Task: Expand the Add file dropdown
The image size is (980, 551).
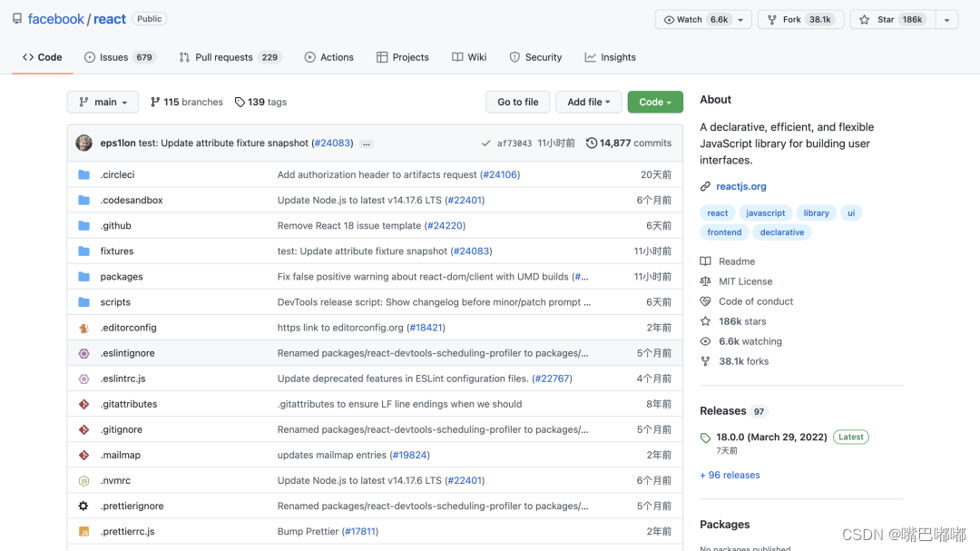Action: (x=588, y=102)
